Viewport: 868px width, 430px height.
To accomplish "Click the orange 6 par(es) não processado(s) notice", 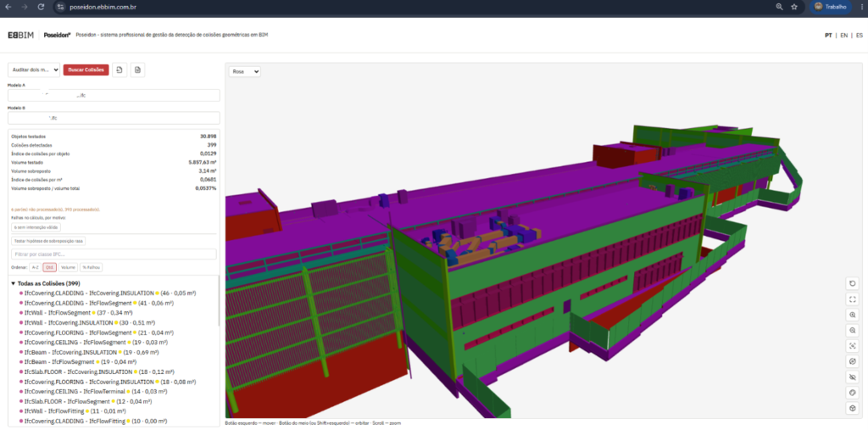I will coord(55,209).
